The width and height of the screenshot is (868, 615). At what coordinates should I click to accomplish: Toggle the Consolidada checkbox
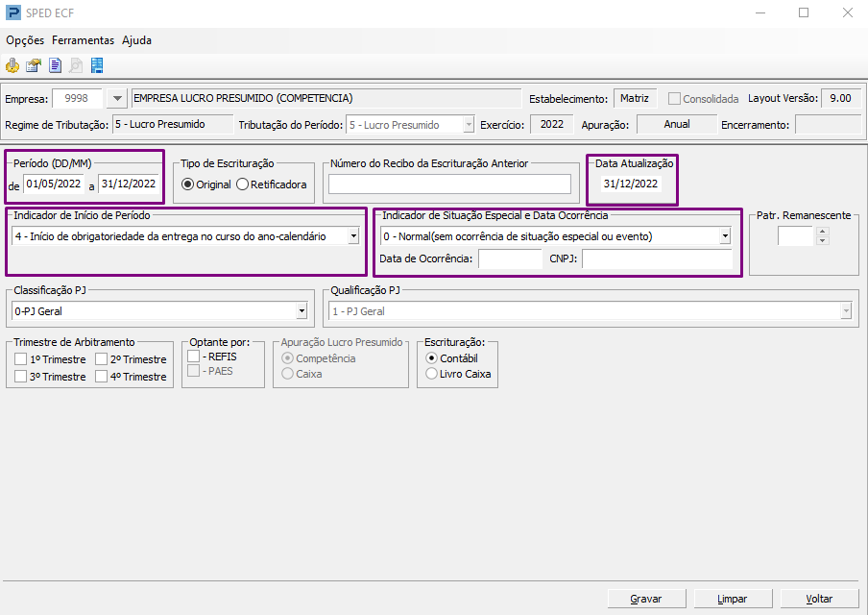tap(674, 99)
